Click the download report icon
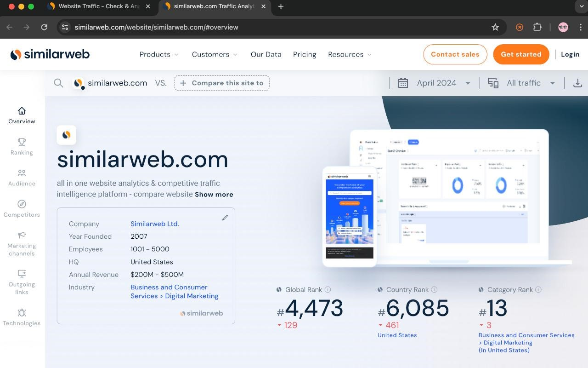This screenshot has height=368, width=588. pyautogui.click(x=577, y=83)
